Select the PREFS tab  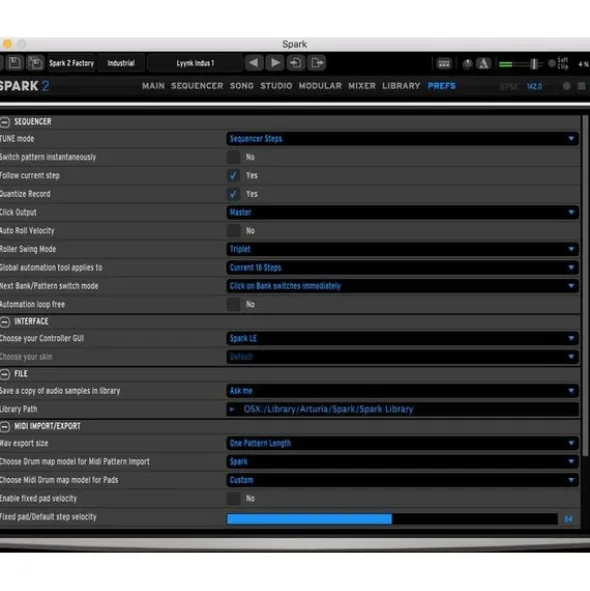tap(441, 86)
